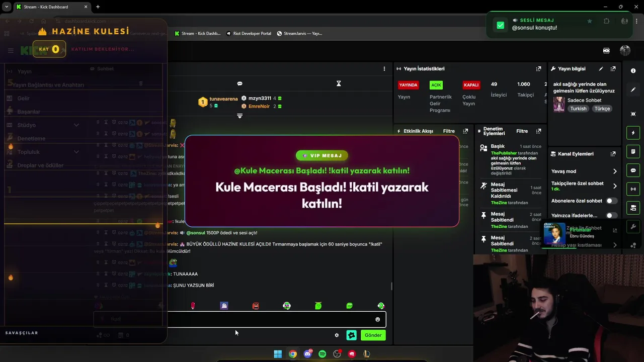Click the SESLİ MESAJ notification toast
This screenshot has height=362, width=644.
coord(560,24)
